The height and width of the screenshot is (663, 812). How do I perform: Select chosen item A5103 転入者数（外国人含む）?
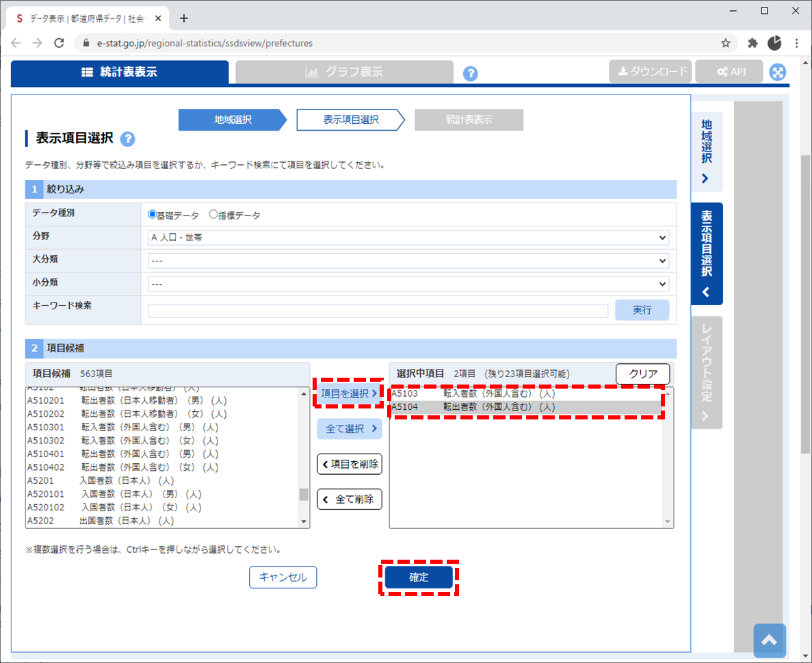[x=526, y=393]
